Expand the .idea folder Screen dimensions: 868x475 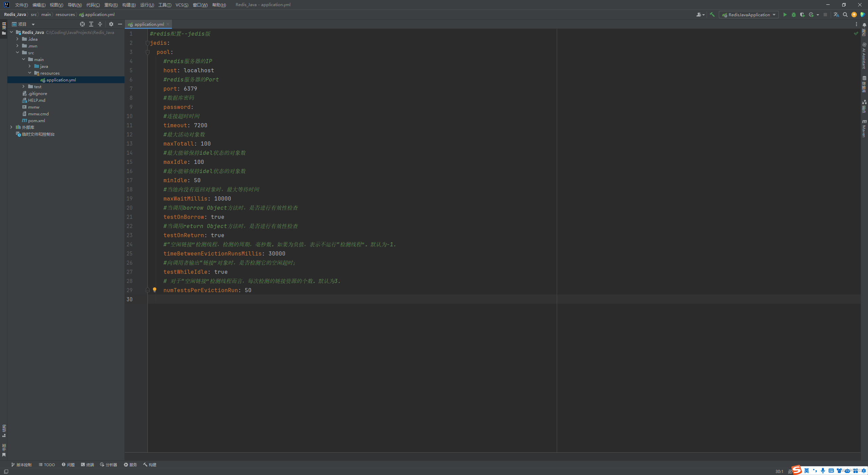[17, 39]
